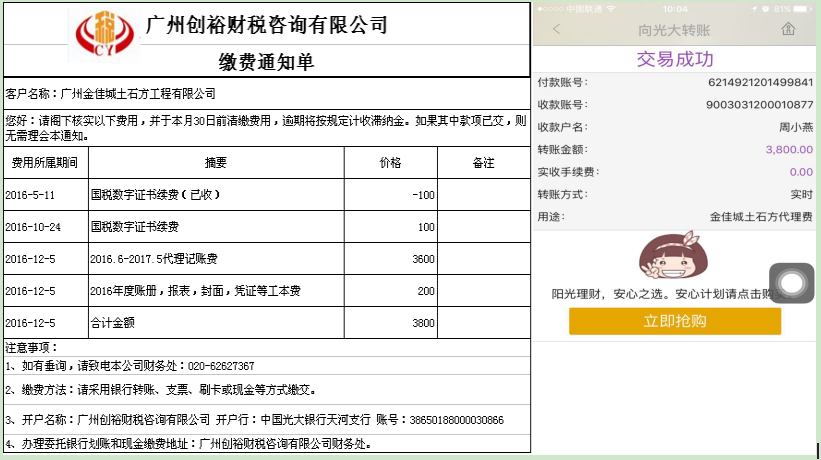
Task: Select transfer amount 3,800.00
Action: tap(789, 150)
